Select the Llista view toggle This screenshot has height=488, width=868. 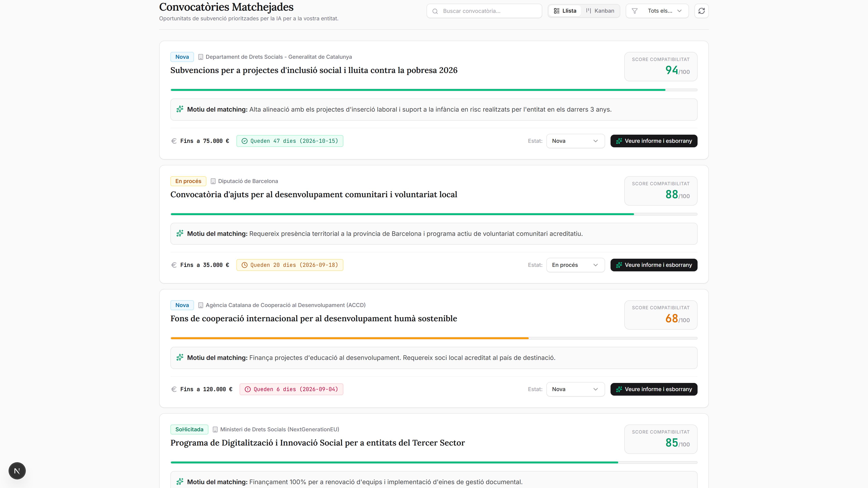[x=565, y=11]
